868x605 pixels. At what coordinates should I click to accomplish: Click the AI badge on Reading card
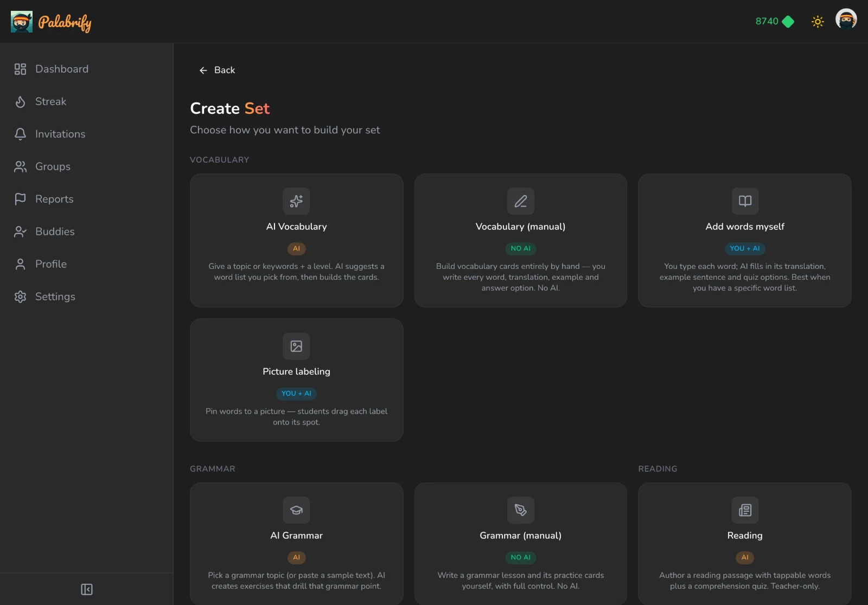tap(745, 557)
